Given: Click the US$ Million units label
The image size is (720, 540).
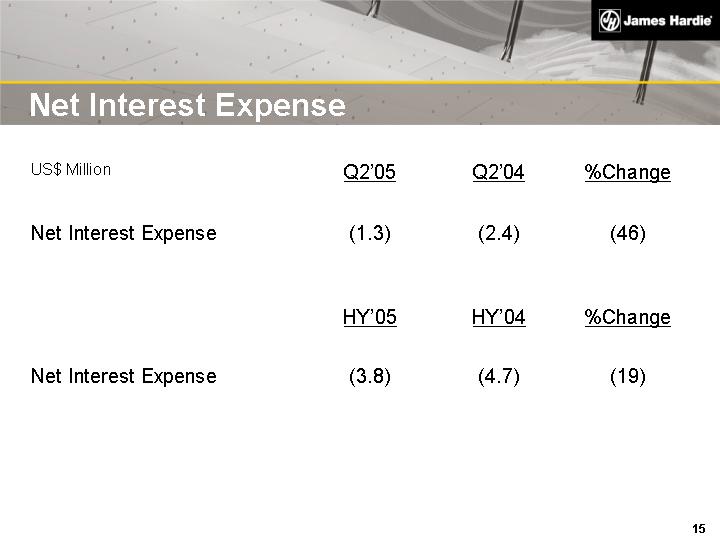Looking at the screenshot, I should coord(71,169).
